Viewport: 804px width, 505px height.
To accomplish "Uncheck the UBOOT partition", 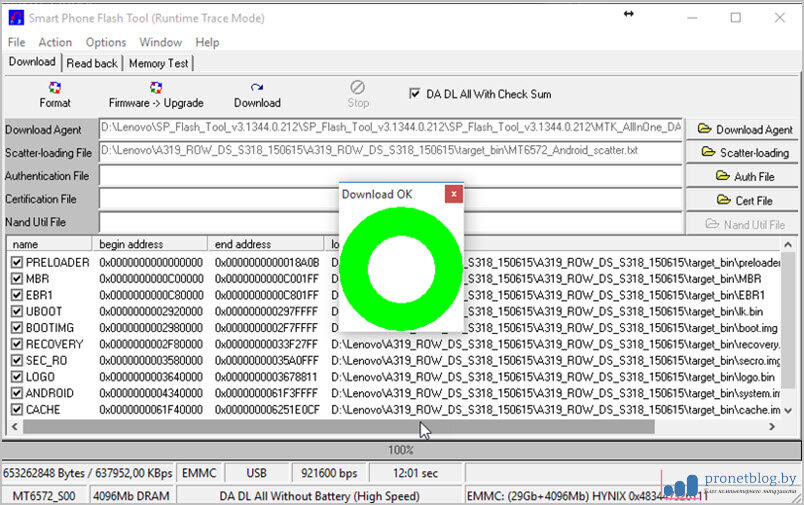I will 17,312.
